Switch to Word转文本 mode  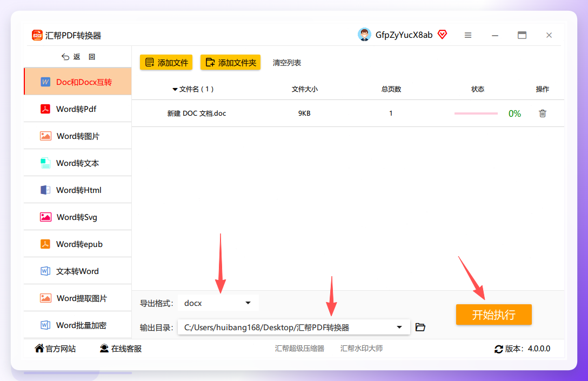[78, 163]
